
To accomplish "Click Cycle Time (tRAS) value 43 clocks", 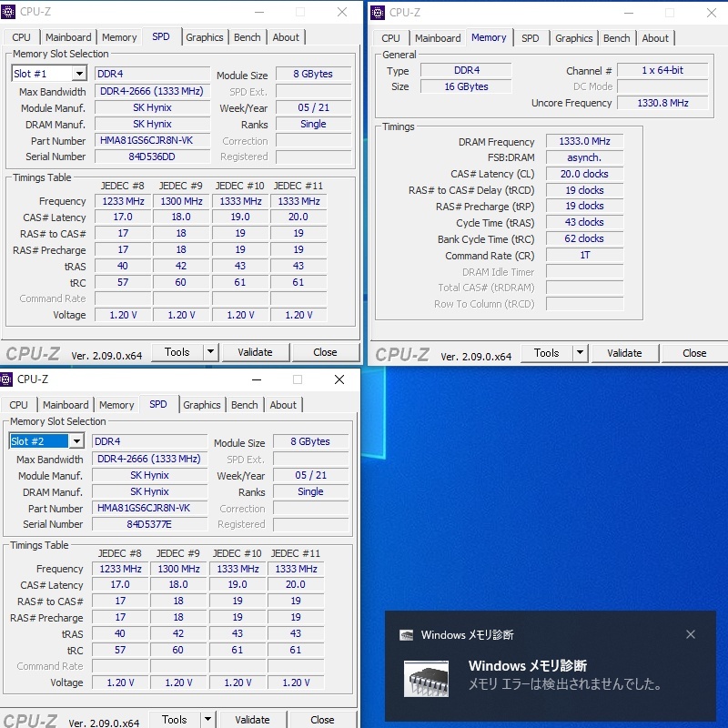I will pos(584,222).
